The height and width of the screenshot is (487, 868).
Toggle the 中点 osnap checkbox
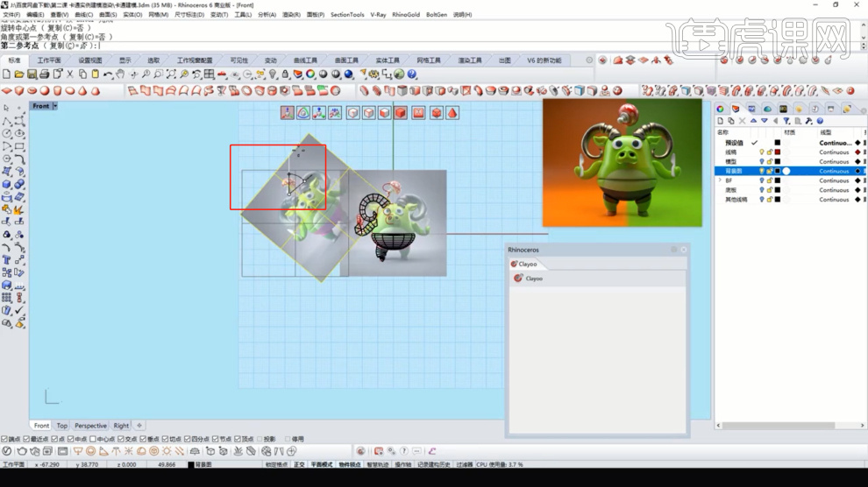70,439
